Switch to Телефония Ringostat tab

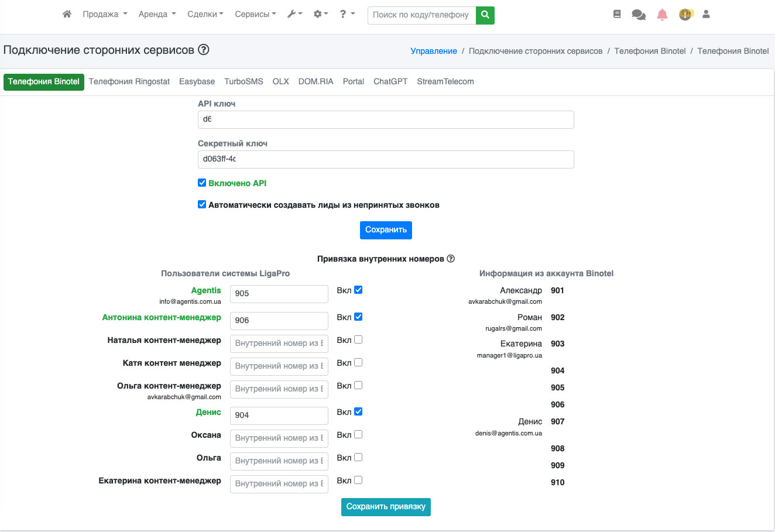[x=129, y=81]
